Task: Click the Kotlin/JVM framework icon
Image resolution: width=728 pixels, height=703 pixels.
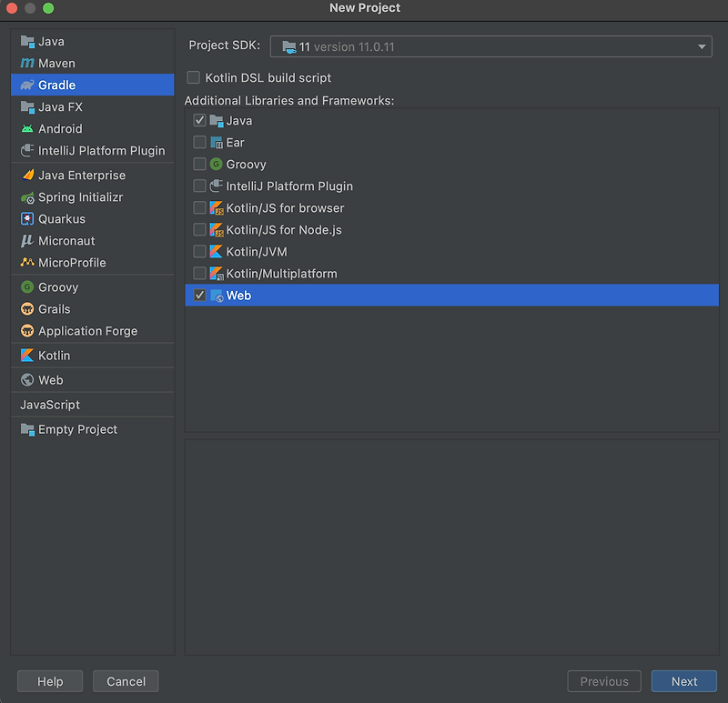Action: 216,252
